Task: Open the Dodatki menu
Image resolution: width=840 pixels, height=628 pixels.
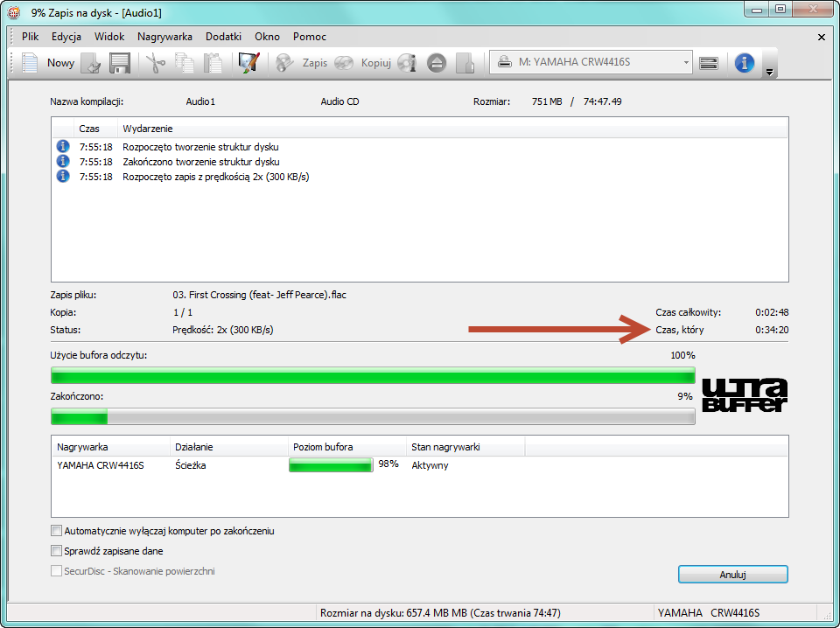Action: click(223, 37)
